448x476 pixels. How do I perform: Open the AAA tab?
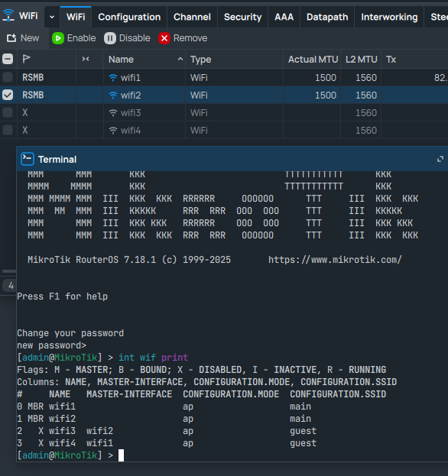tap(284, 17)
